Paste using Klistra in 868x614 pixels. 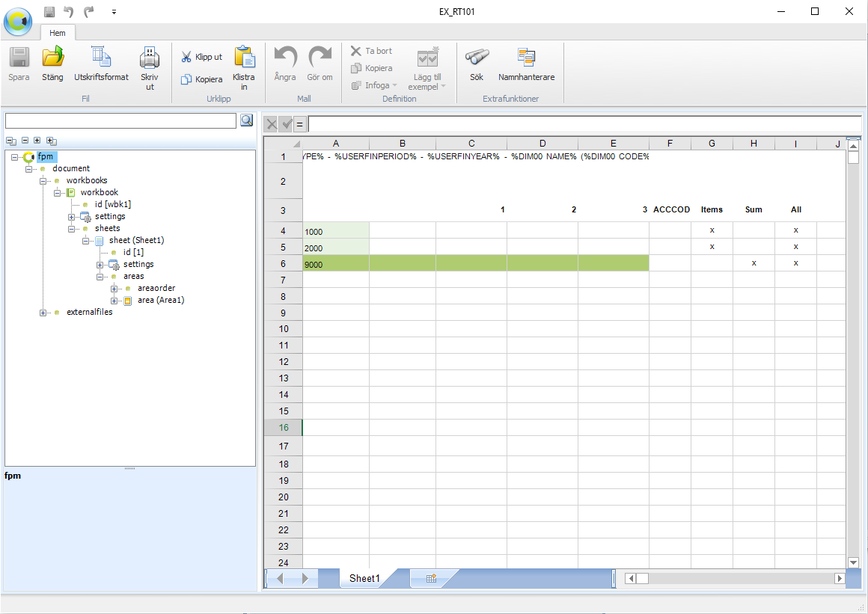coord(244,68)
